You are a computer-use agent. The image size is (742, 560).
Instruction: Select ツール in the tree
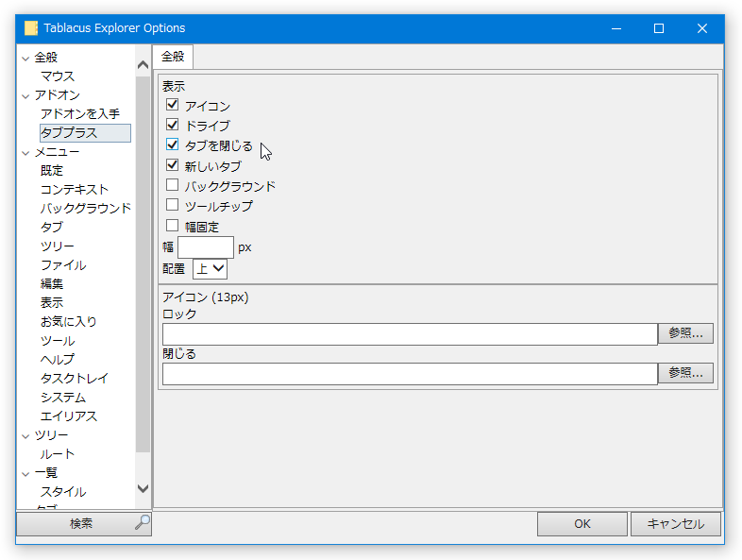(x=58, y=341)
